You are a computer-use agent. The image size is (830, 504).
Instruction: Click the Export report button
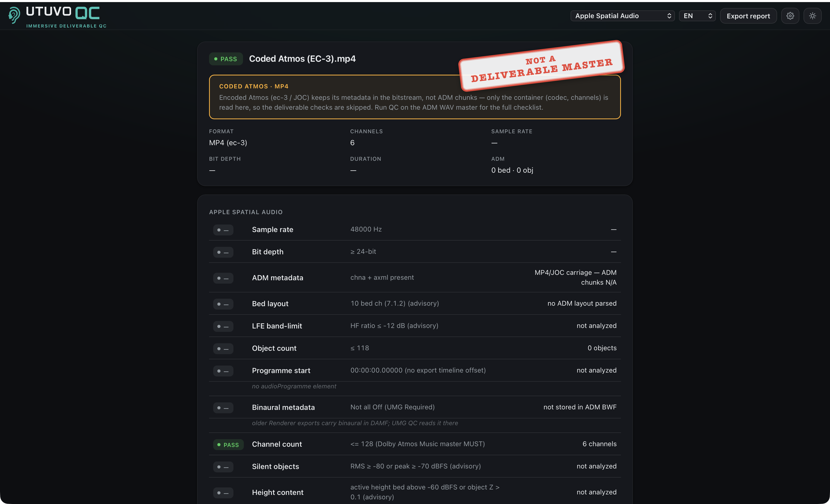pyautogui.click(x=748, y=16)
